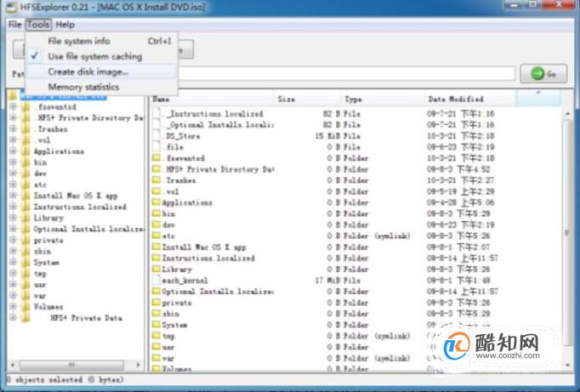This screenshot has width=580, height=392.
Task: Click the file list scrollbar down arrow
Action: pyautogui.click(x=568, y=366)
